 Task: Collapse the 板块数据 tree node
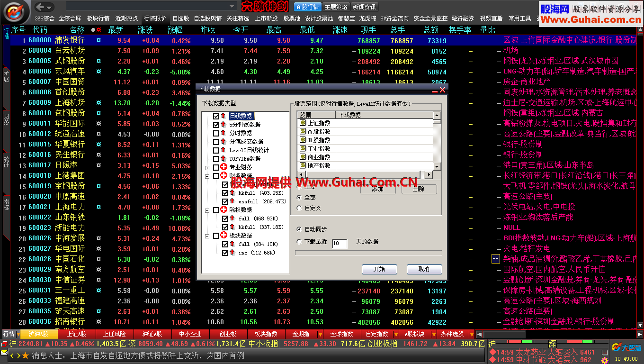(x=207, y=236)
